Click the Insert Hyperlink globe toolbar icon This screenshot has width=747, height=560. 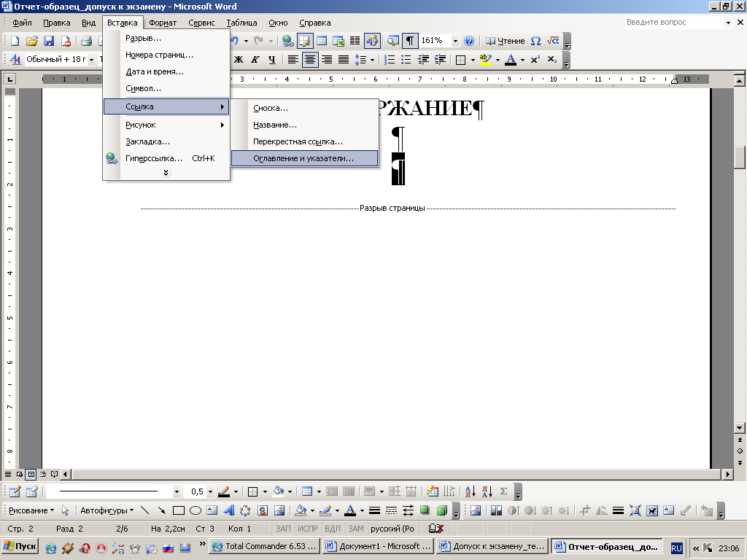tap(287, 41)
